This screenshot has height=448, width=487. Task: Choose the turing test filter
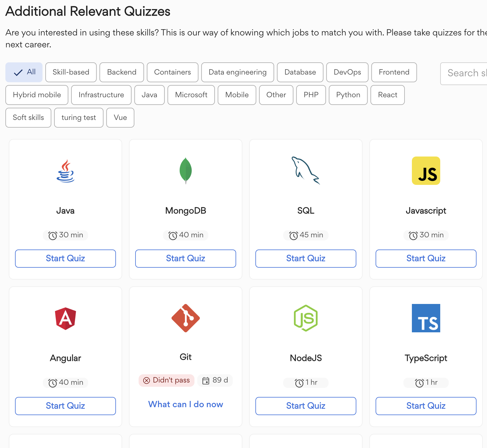(x=79, y=118)
